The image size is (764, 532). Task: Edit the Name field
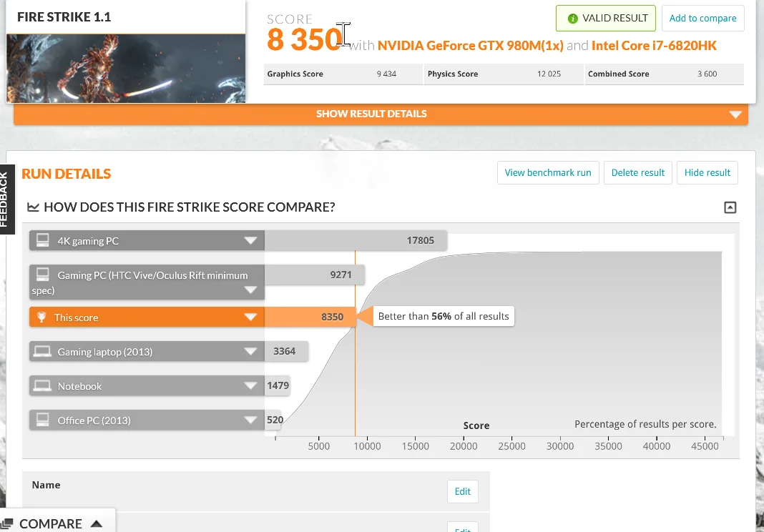tap(462, 491)
